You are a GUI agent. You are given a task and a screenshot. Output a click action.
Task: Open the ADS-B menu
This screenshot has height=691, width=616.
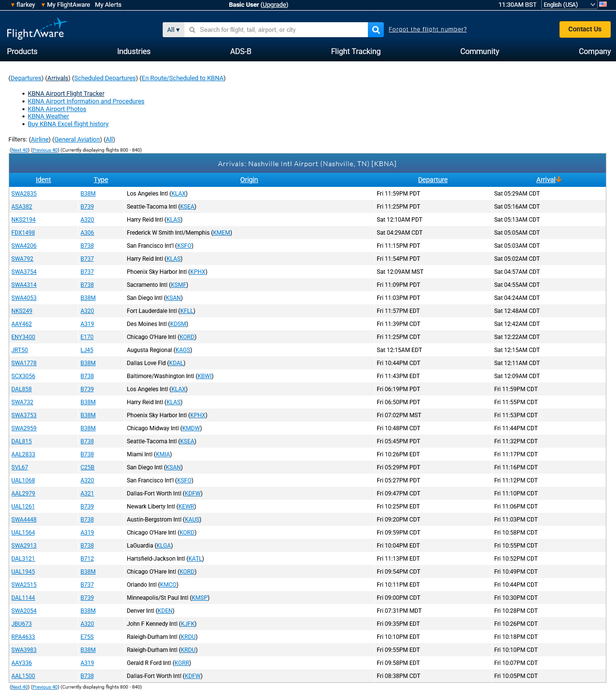pyautogui.click(x=240, y=51)
